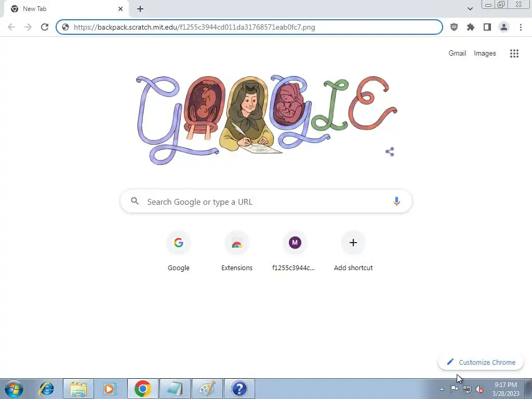Open the Help question-mark taskbar item
532x399 pixels.
click(x=240, y=389)
